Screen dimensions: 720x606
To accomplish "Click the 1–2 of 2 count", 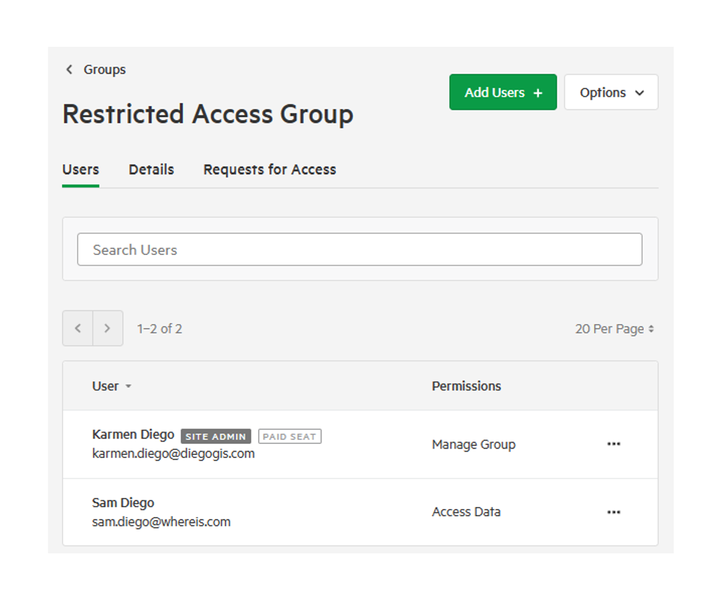I will tap(159, 329).
